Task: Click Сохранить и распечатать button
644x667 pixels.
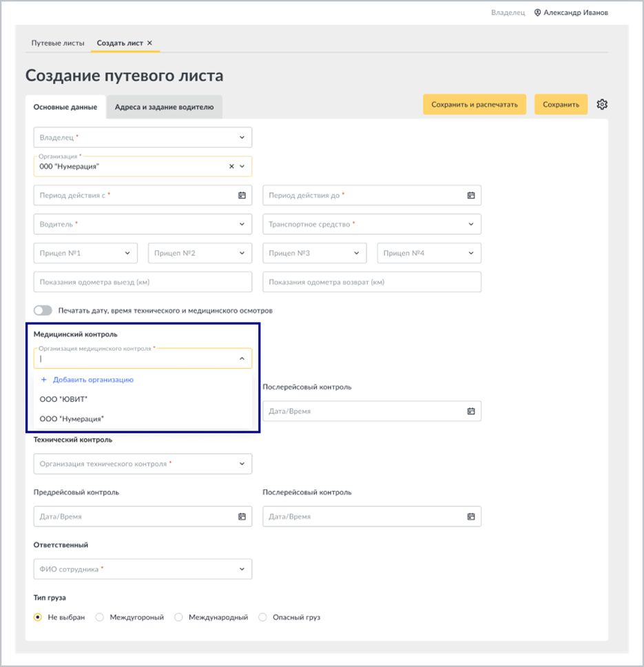Action: click(475, 104)
